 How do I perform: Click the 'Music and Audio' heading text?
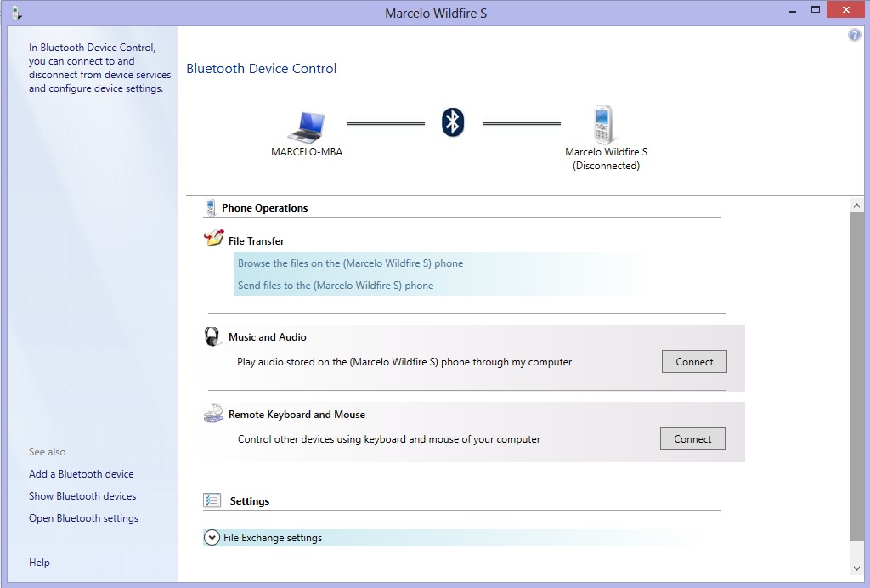click(x=268, y=336)
